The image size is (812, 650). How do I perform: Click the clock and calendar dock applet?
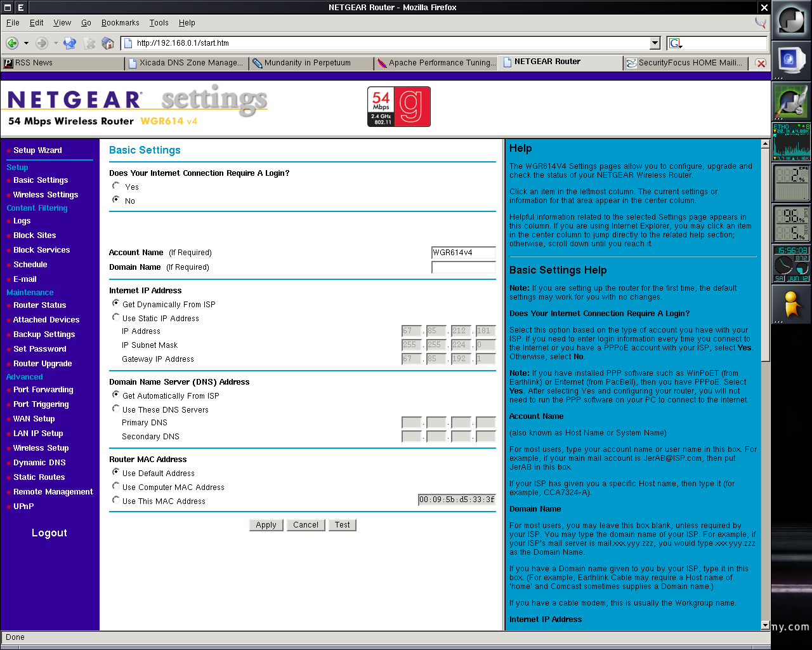tap(791, 264)
